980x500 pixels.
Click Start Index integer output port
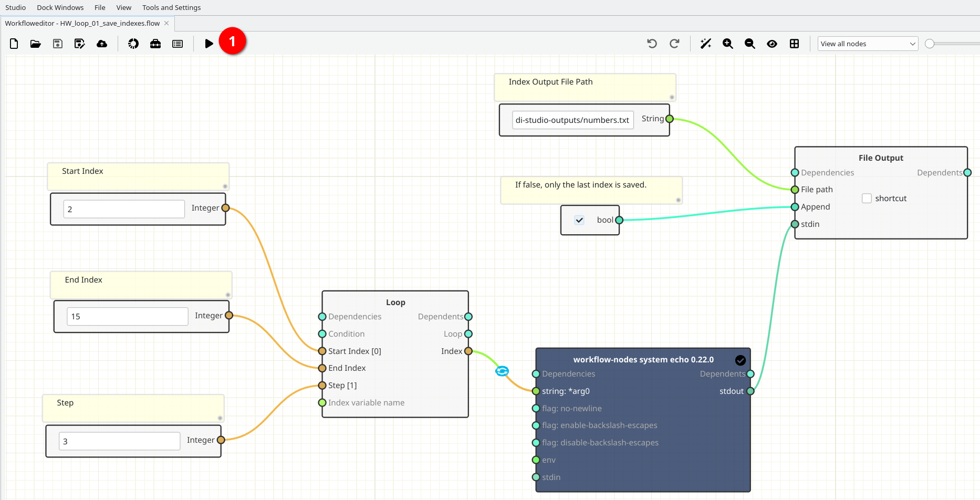(225, 208)
